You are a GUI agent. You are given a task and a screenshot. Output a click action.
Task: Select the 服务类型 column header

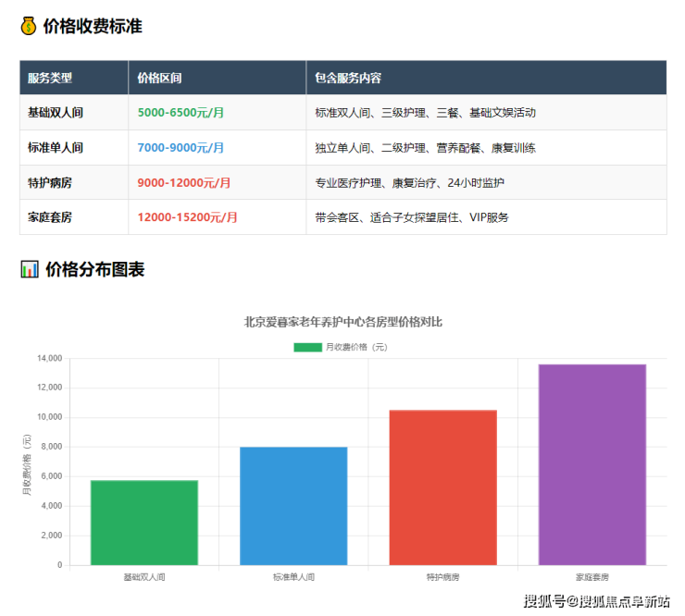coord(50,78)
